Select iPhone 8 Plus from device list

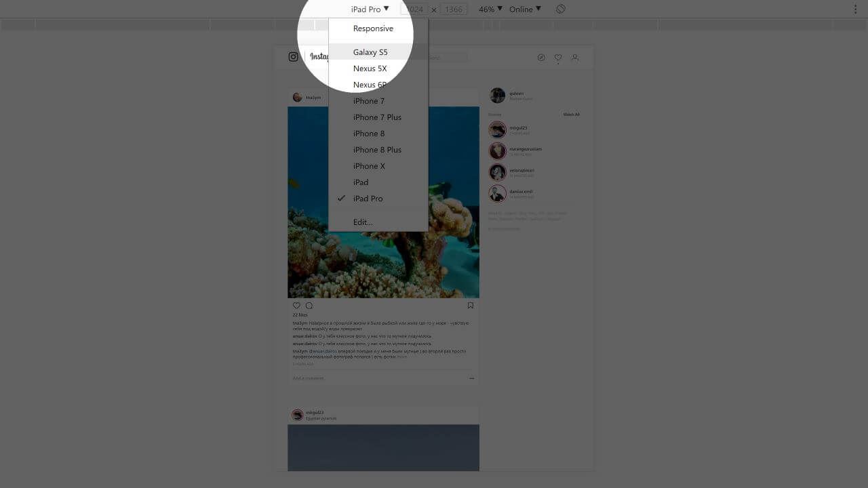[x=378, y=150]
